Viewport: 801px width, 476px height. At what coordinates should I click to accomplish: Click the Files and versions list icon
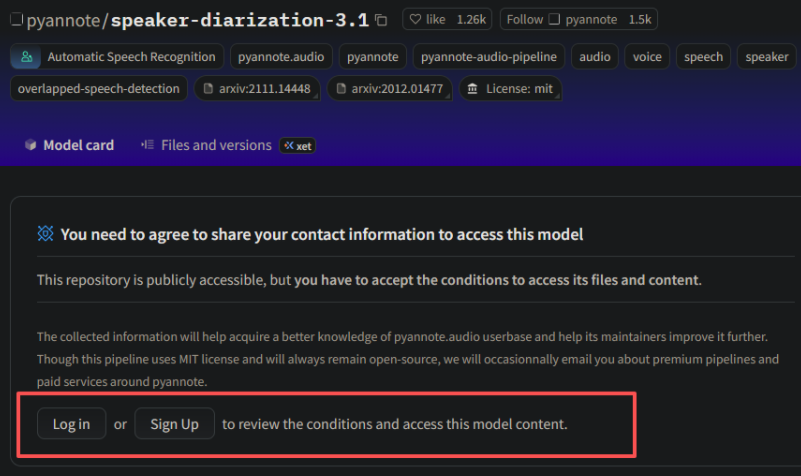tap(148, 145)
